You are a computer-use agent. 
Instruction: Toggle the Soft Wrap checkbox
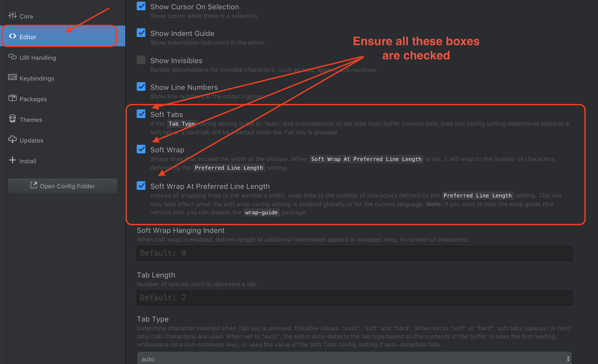(x=141, y=149)
